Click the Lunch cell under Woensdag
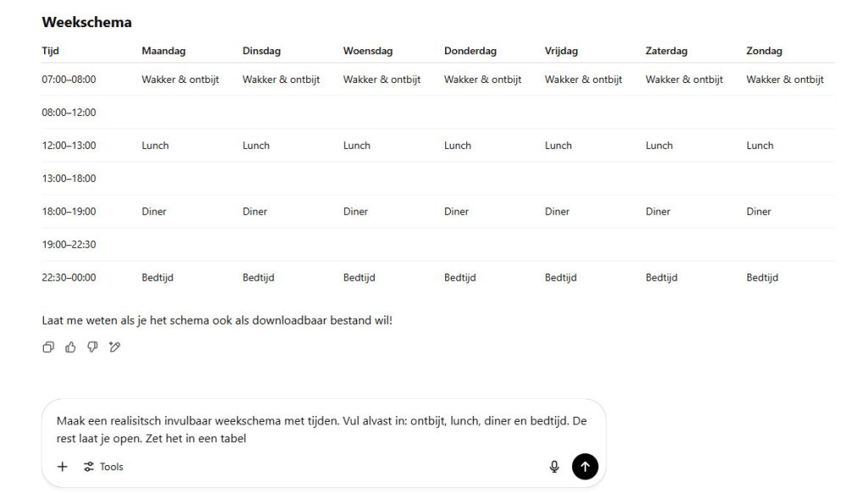 click(x=356, y=145)
